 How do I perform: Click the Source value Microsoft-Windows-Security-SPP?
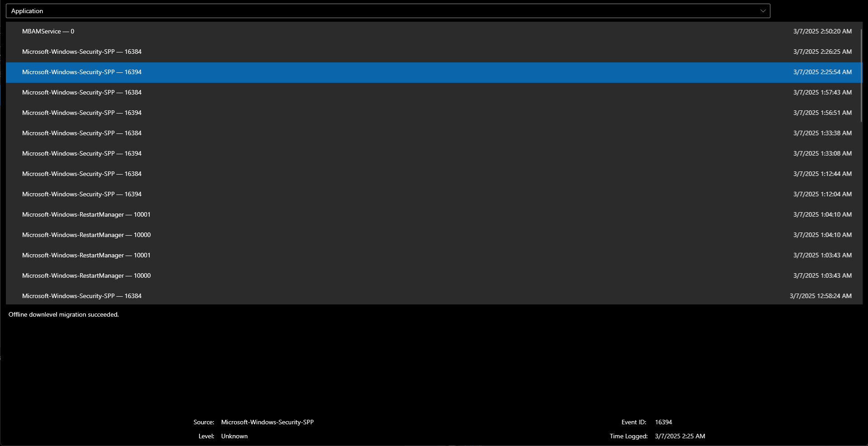267,422
